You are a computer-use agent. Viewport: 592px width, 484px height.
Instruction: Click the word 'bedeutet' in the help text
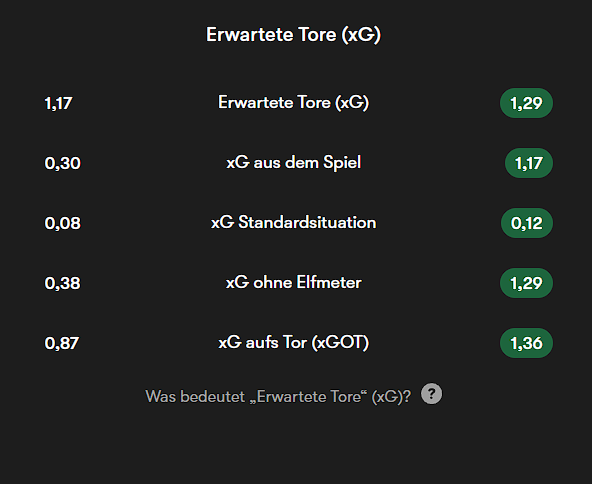click(x=213, y=397)
